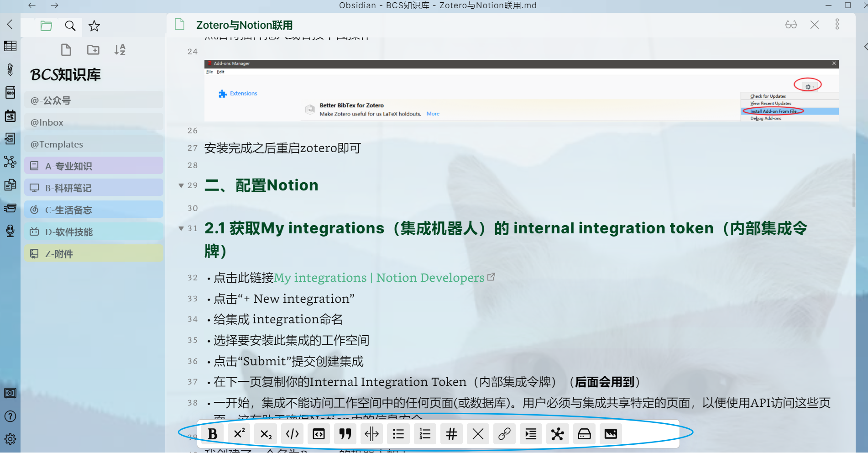Switch to the search tab
The image size is (868, 453).
point(70,26)
